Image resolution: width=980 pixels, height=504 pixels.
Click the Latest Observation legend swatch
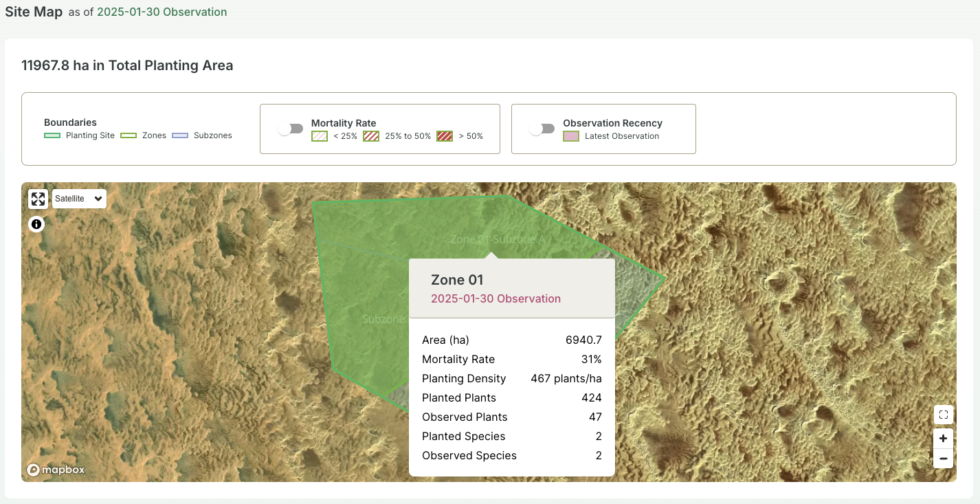(571, 136)
